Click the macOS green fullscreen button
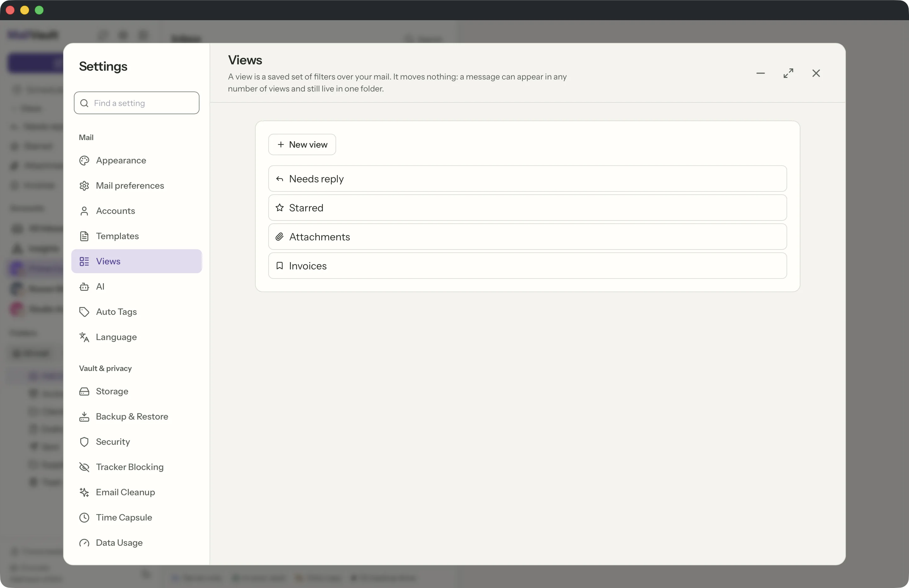The width and height of the screenshot is (909, 588). (39, 10)
